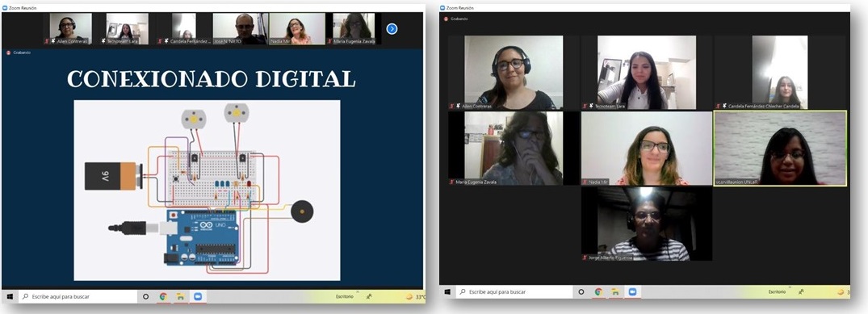Click pin icon on Candela Fernández gallery tile
Viewport: 868px width, 314px height.
724,106
